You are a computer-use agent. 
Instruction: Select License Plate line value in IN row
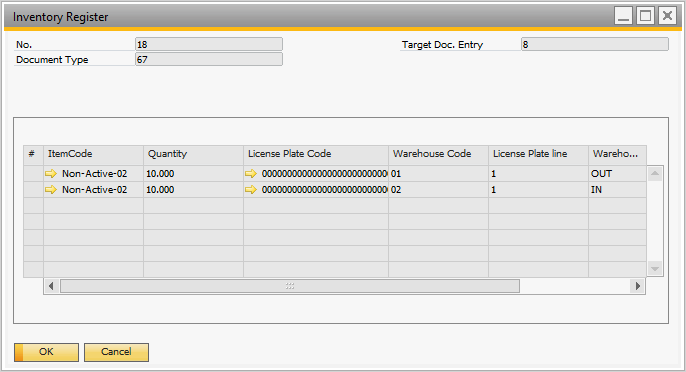point(538,190)
